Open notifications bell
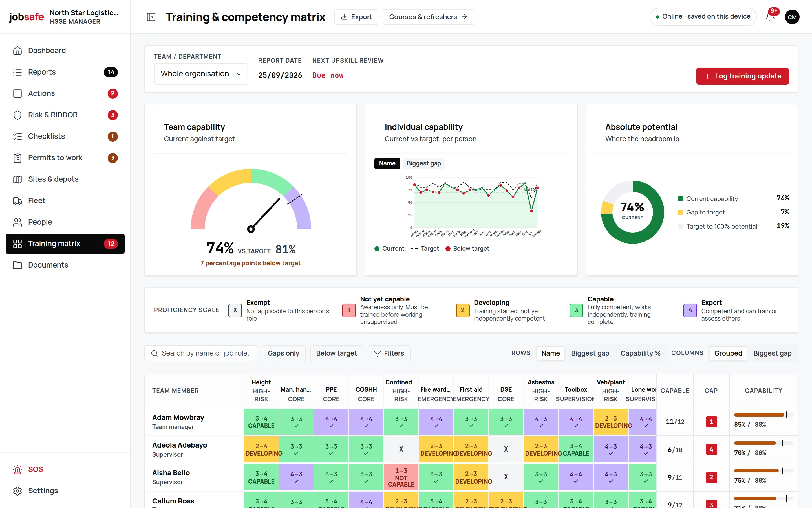 [x=770, y=17]
